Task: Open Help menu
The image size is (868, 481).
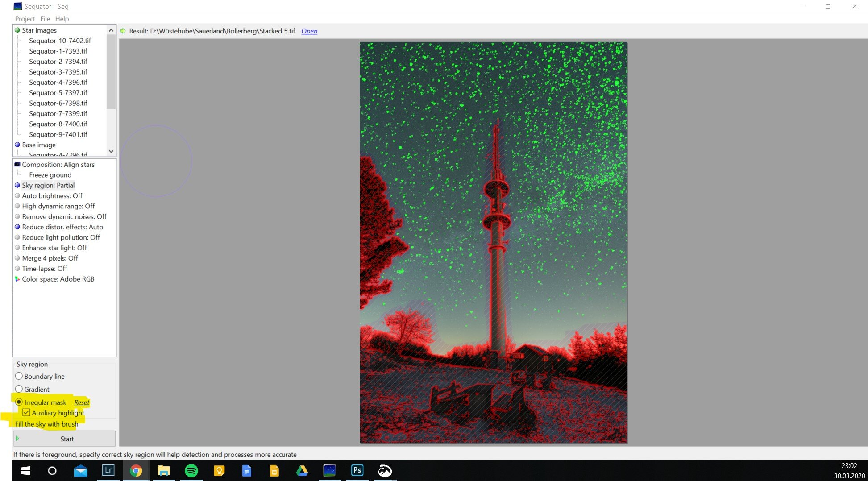Action: (x=62, y=19)
